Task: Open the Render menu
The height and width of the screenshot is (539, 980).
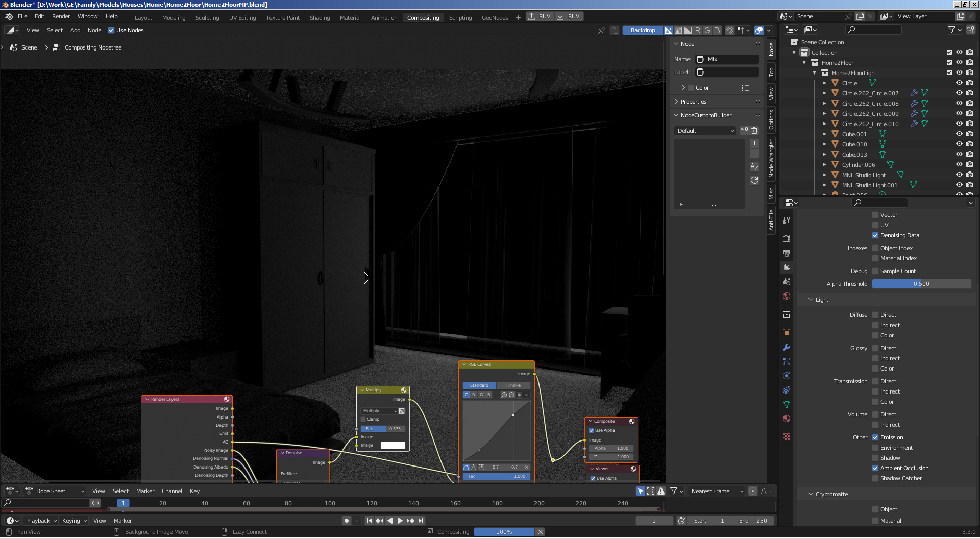Action: click(x=61, y=16)
